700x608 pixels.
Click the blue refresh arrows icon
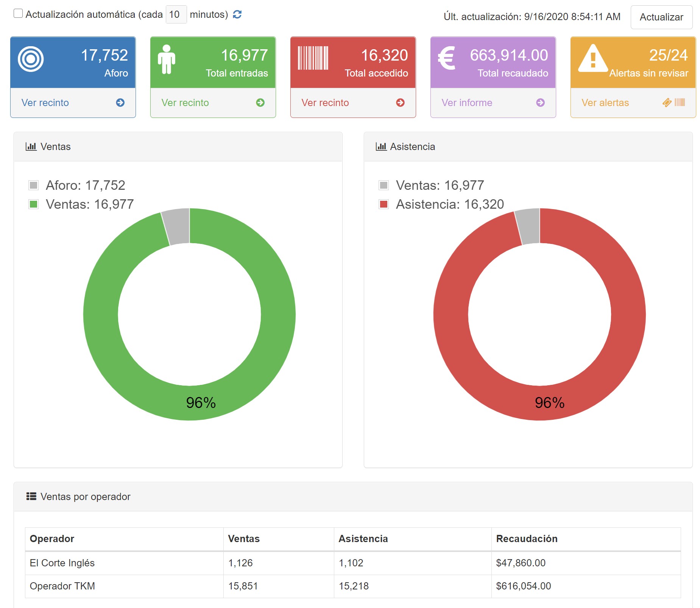click(x=237, y=14)
